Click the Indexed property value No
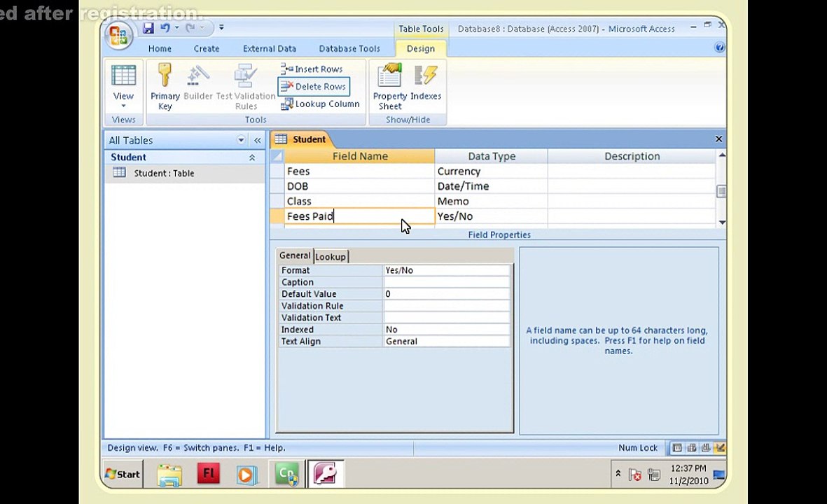This screenshot has height=504, width=827. click(x=446, y=330)
